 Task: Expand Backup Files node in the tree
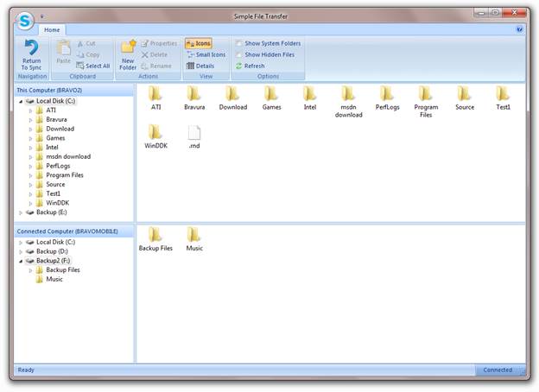point(30,270)
